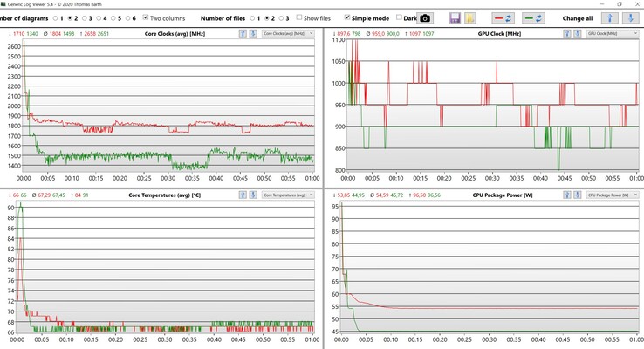Click Core Clocks red minimum value 1710
Screen dimensions: 644x349
[x=19, y=34]
